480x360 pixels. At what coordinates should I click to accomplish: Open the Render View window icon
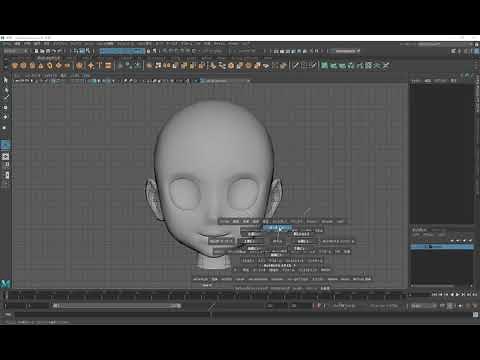coord(276,51)
